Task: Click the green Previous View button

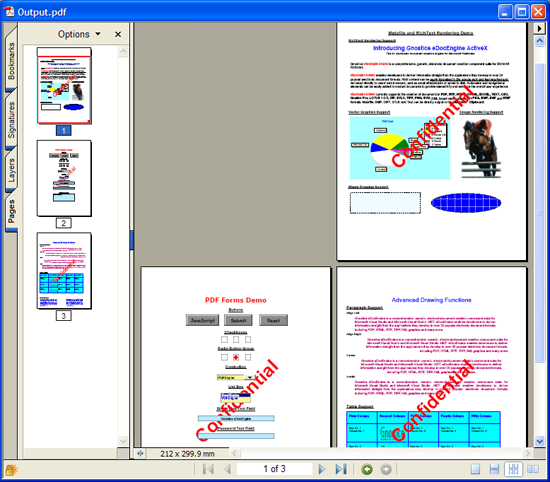Action: pos(367,469)
